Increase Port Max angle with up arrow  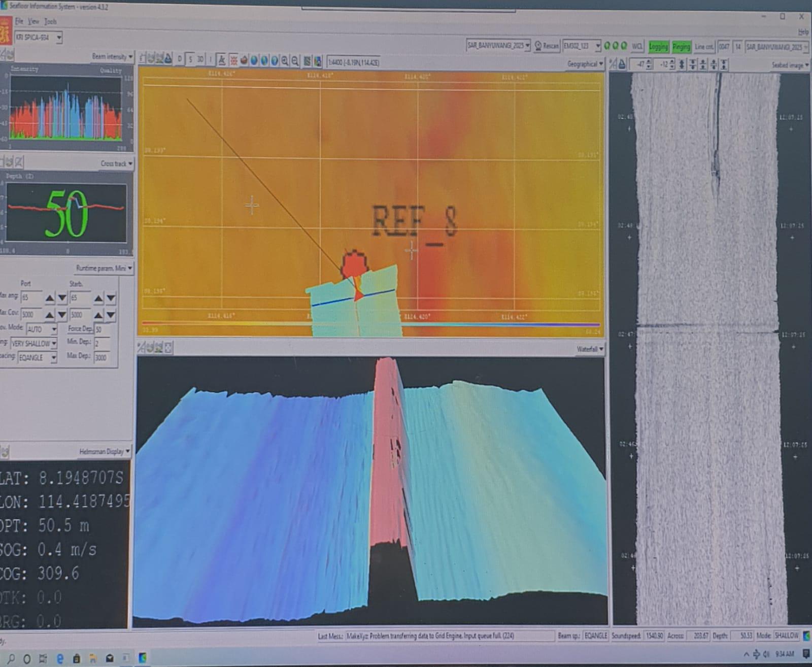coord(50,298)
